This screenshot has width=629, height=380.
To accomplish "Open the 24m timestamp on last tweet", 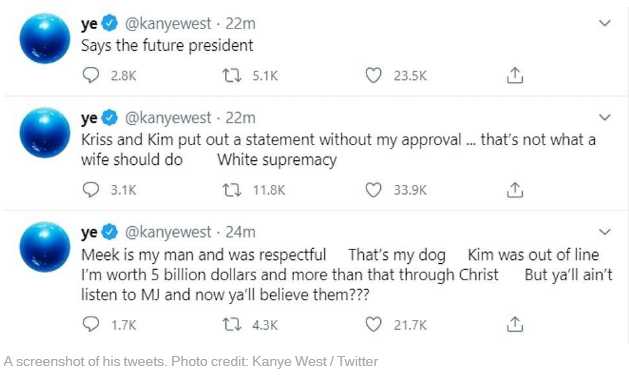I will pos(240,232).
